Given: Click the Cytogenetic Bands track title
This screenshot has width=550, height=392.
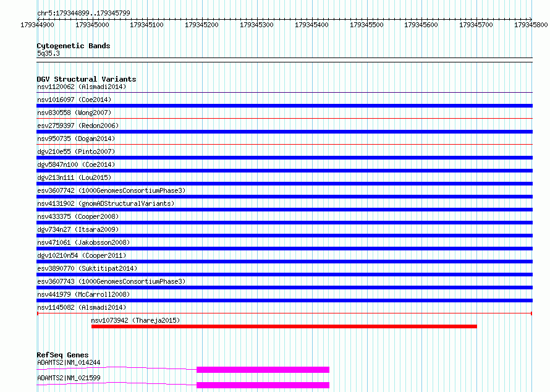Looking at the screenshot, I should tap(74, 46).
